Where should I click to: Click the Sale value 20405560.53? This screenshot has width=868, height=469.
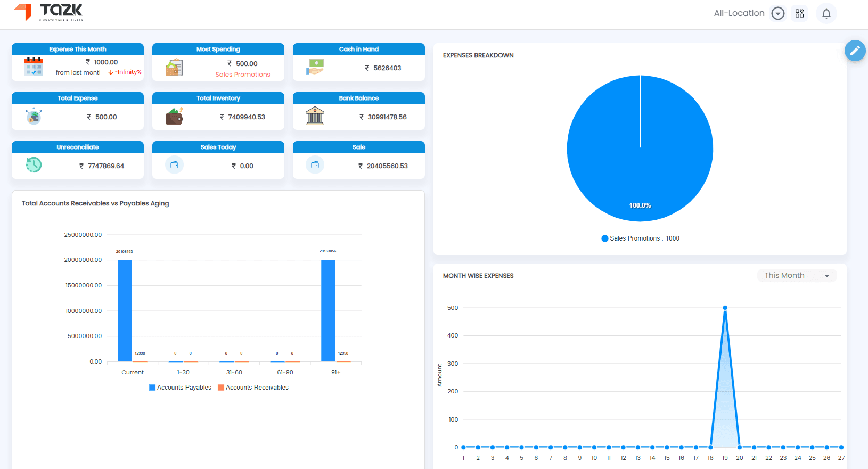tap(387, 166)
